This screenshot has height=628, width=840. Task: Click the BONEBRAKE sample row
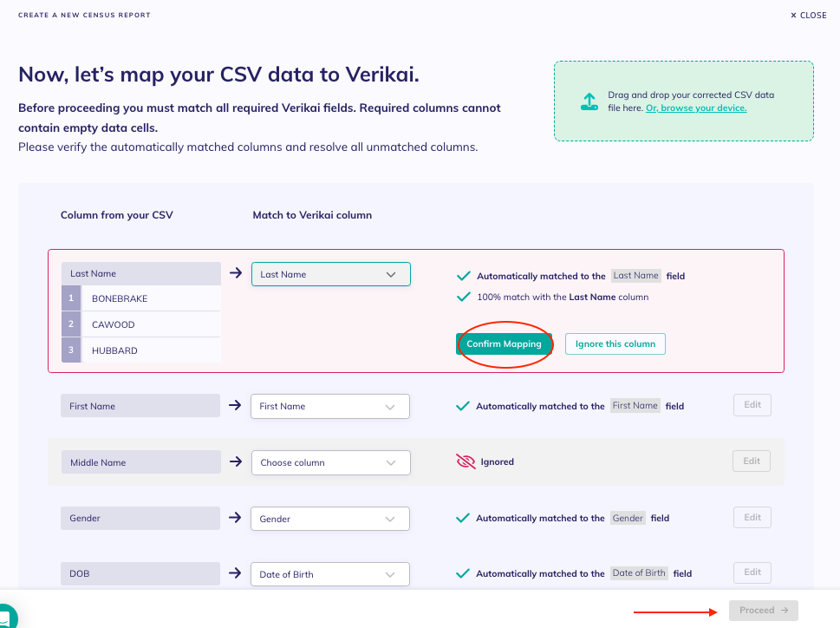click(x=141, y=298)
